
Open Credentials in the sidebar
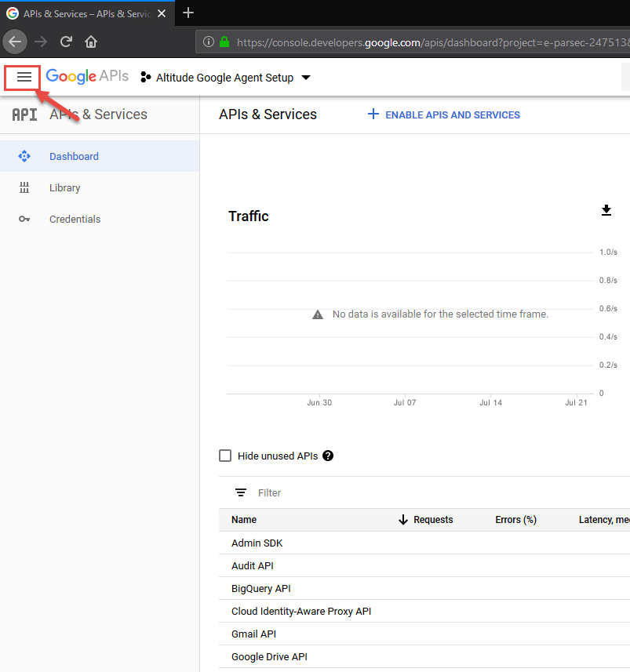[x=75, y=219]
